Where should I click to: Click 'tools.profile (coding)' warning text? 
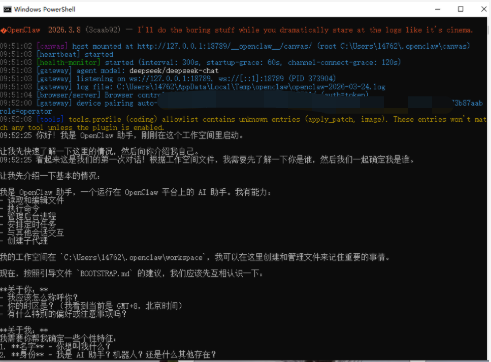coord(113,119)
